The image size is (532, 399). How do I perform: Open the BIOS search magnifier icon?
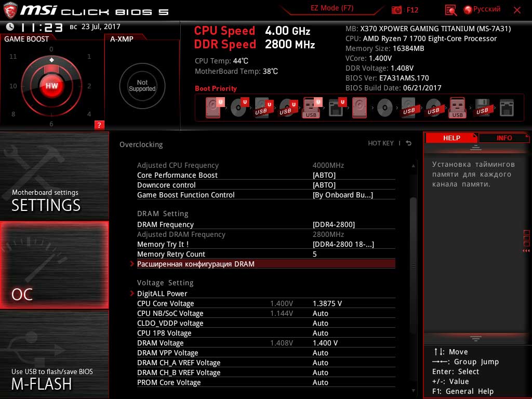coord(450,10)
